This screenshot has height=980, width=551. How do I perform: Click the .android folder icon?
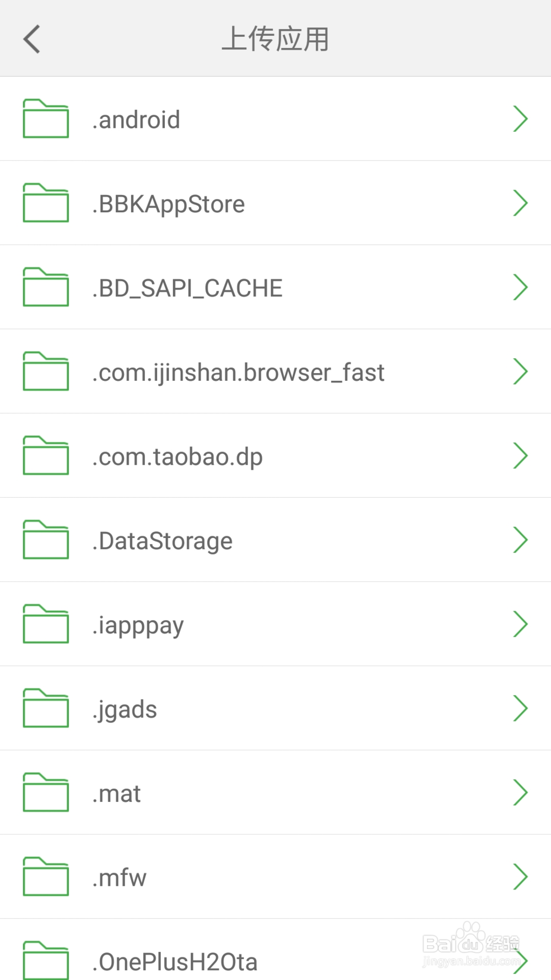[x=46, y=119]
